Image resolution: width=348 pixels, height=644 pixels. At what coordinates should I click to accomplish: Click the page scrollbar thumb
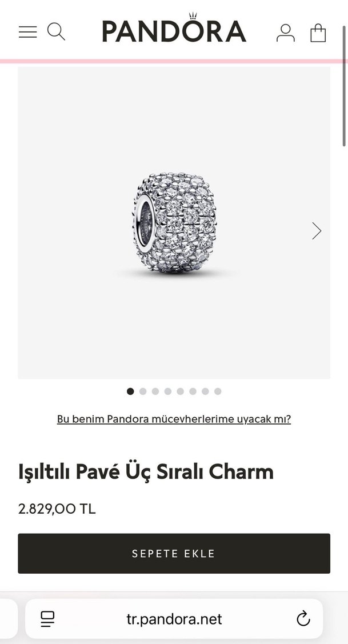point(345,86)
